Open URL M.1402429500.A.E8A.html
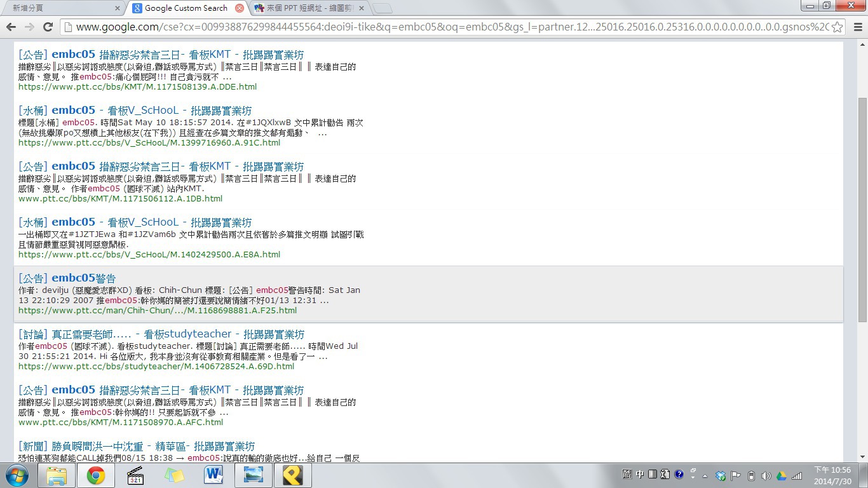 [149, 254]
